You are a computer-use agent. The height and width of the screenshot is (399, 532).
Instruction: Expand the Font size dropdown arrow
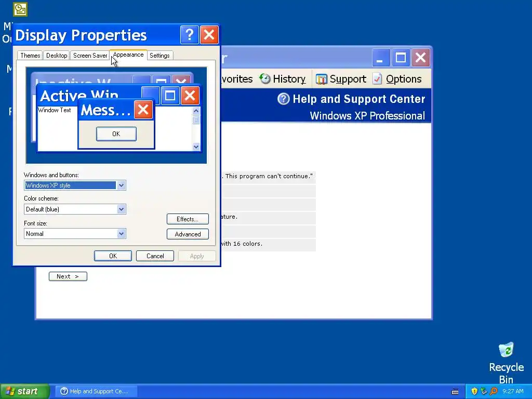[x=121, y=233]
